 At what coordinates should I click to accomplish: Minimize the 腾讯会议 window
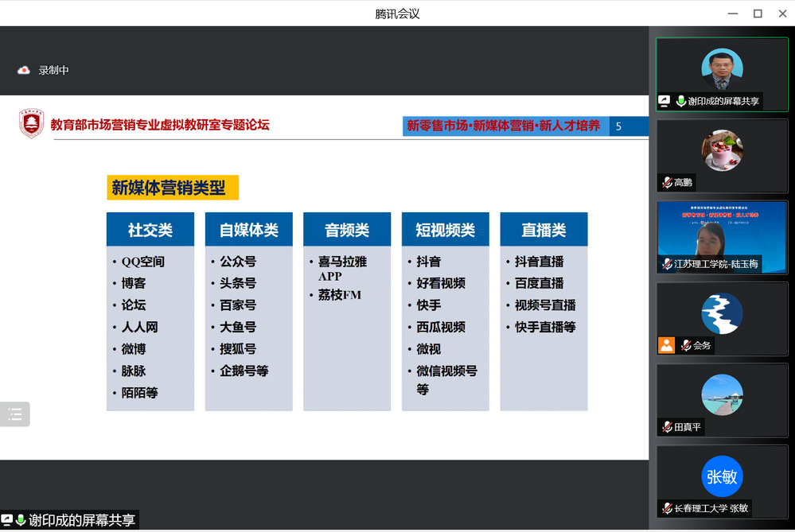(733, 14)
